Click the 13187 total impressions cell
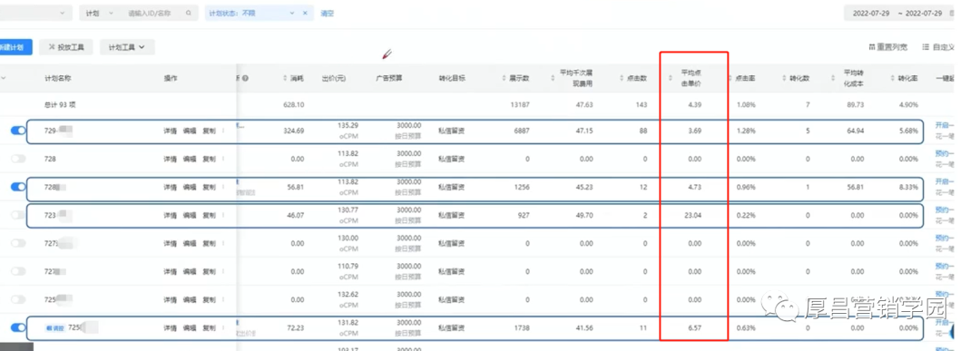The height and width of the screenshot is (351, 980). pos(520,105)
